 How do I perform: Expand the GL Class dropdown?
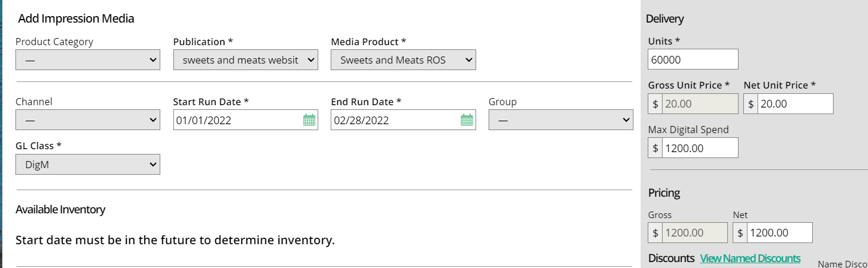pyautogui.click(x=87, y=165)
